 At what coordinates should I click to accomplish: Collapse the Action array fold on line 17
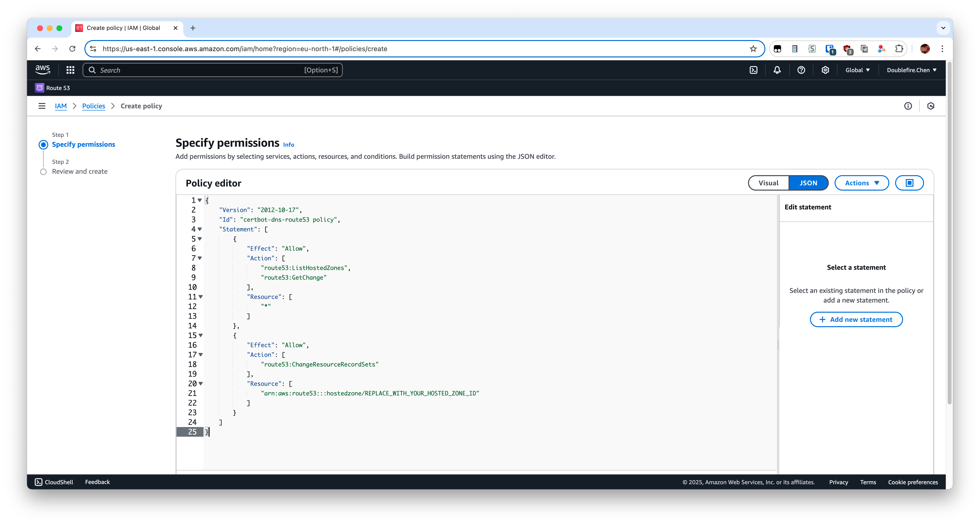click(x=200, y=354)
